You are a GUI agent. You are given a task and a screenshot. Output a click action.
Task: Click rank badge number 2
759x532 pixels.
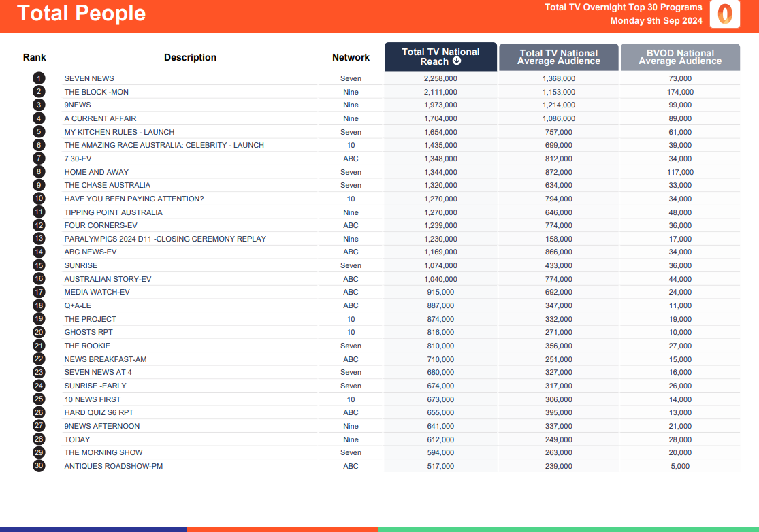point(39,92)
